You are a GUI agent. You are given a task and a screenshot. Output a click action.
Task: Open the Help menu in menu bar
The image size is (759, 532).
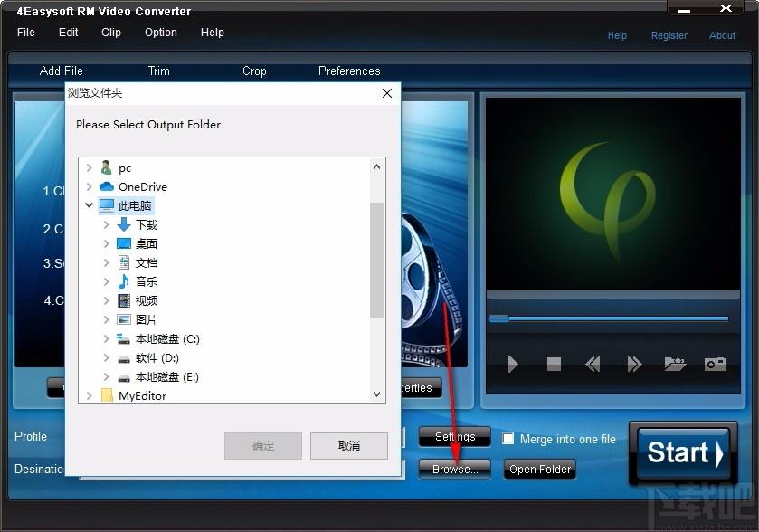click(x=212, y=33)
